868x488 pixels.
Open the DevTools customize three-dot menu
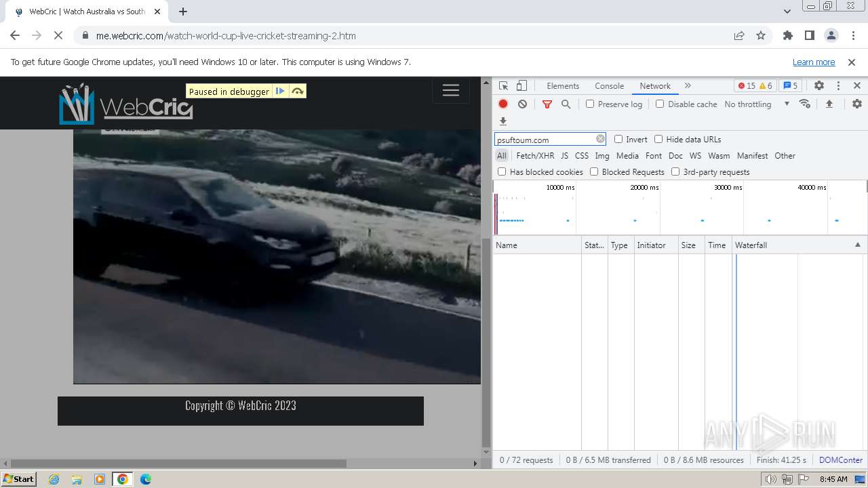click(x=838, y=85)
